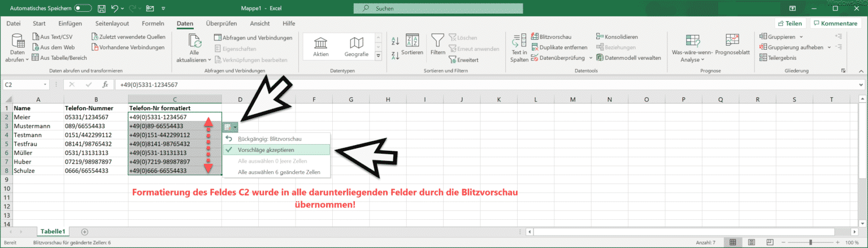This screenshot has height=248, width=868.
Task: Click the Teilergebnis icon
Action: click(763, 58)
